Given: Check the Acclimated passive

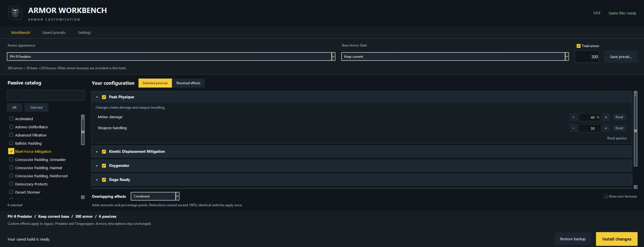Looking at the screenshot, I should point(11,119).
